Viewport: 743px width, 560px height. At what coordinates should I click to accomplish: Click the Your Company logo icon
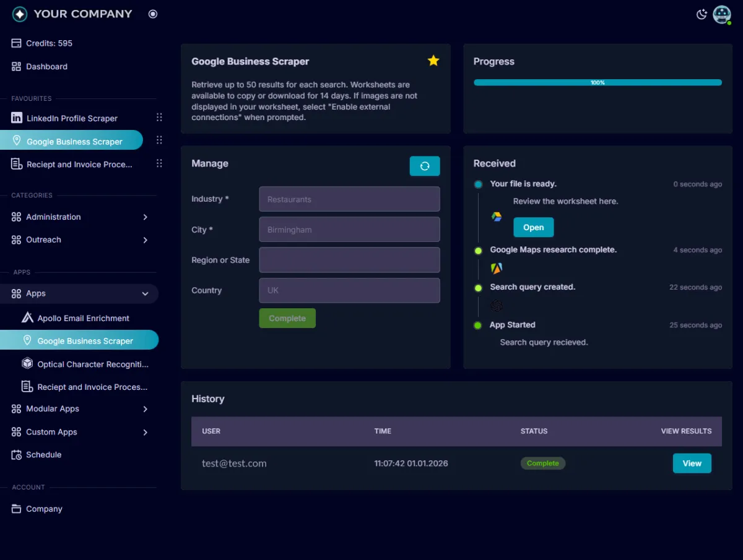(20, 14)
